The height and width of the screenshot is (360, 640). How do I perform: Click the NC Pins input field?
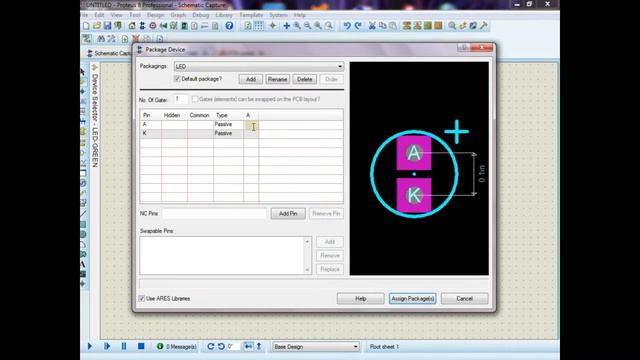[x=214, y=213]
